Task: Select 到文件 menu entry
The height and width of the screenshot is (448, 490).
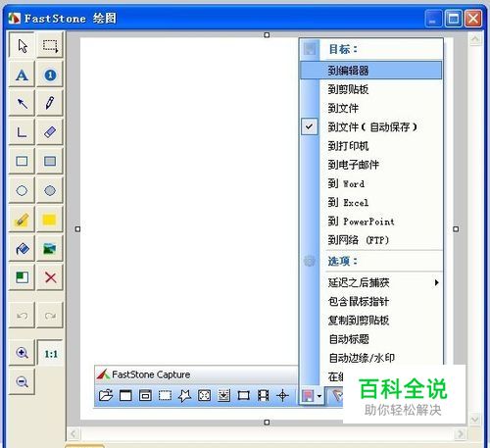Action: (x=371, y=108)
